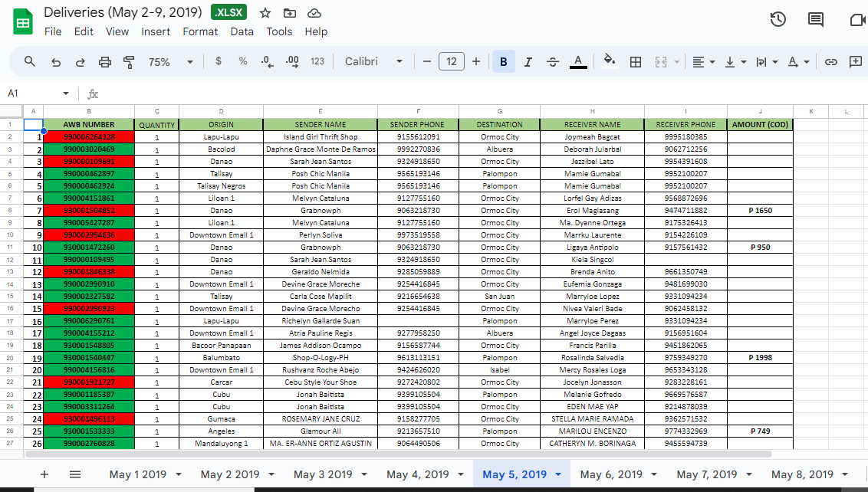Screen dimensions: 868x492
Task: Star this spreadsheet
Action: tap(265, 13)
